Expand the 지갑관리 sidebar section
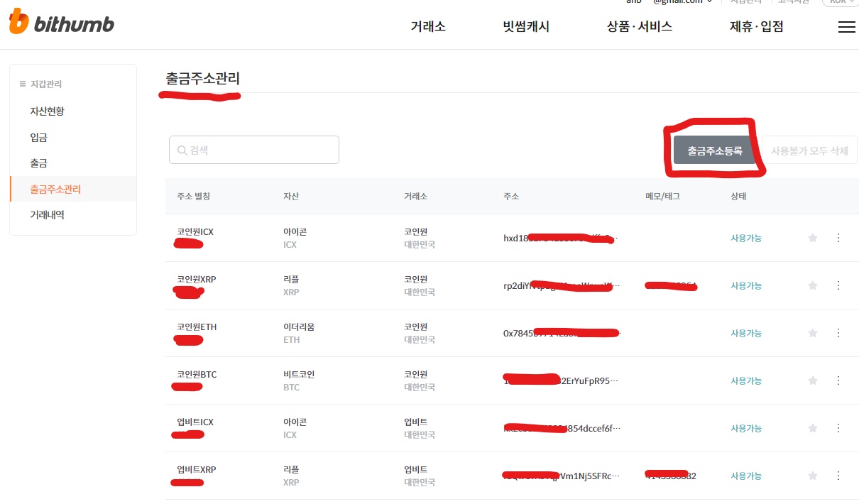859x504 pixels. point(46,84)
